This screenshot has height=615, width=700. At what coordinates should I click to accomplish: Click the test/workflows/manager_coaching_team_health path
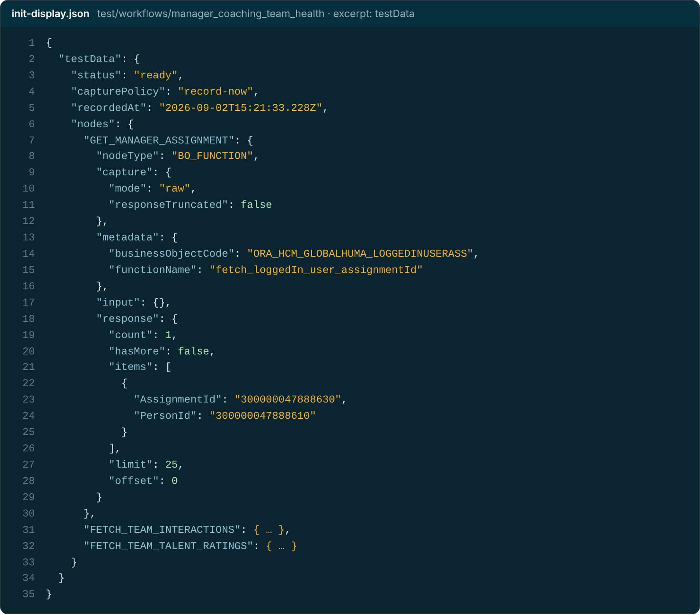(211, 14)
